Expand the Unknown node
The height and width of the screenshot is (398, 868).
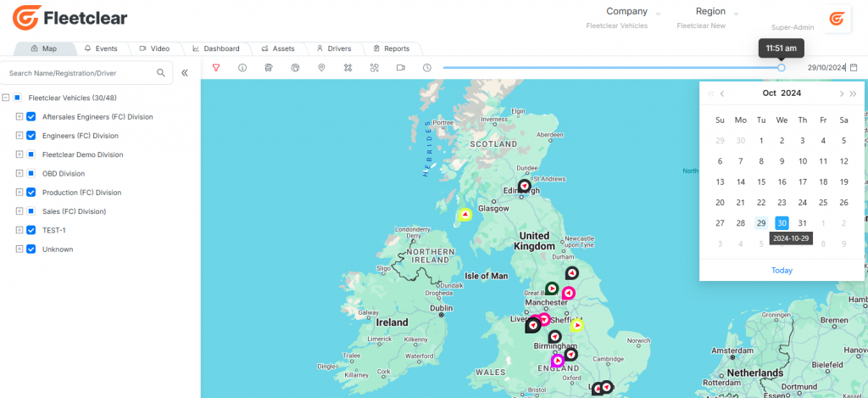[x=19, y=249]
